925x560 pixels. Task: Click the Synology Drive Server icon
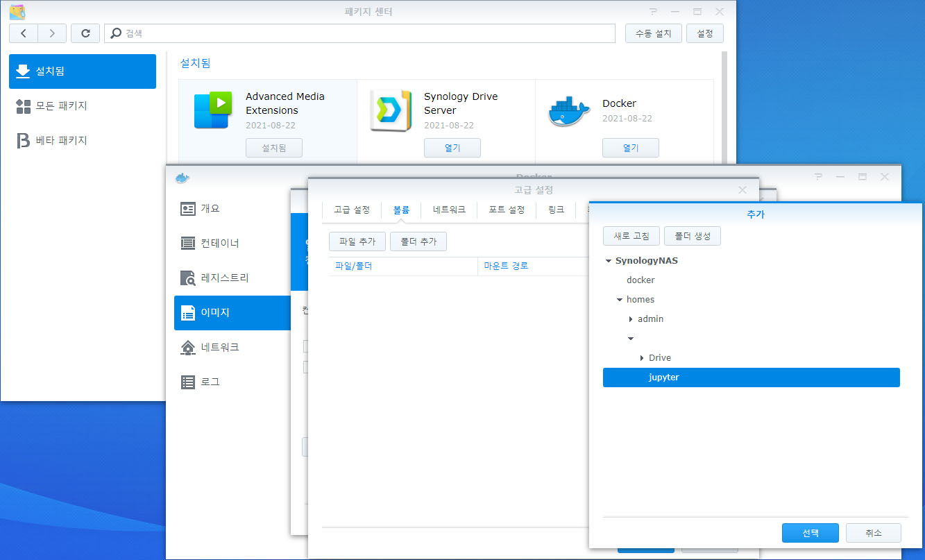click(x=391, y=110)
